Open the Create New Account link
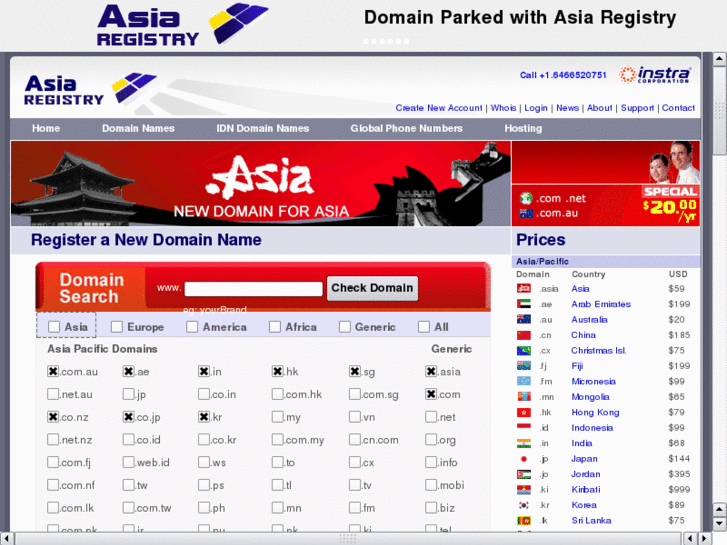The width and height of the screenshot is (727, 545). pyautogui.click(x=438, y=108)
